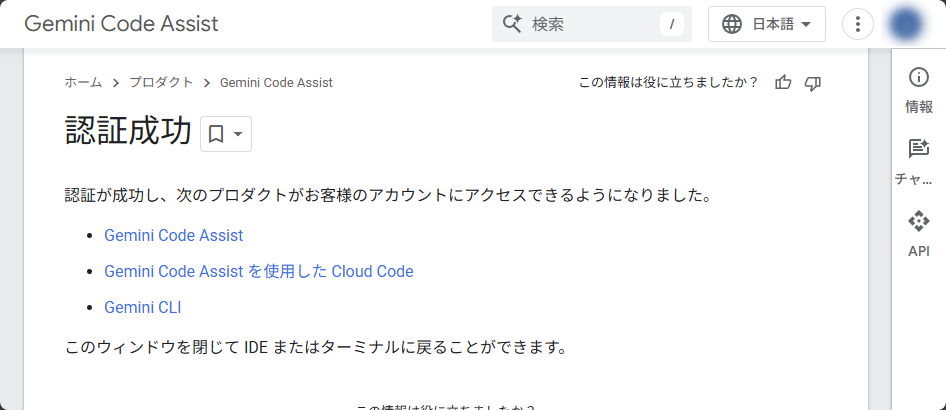Click the sentence starting このウィンドウを閉じて

click(x=316, y=348)
